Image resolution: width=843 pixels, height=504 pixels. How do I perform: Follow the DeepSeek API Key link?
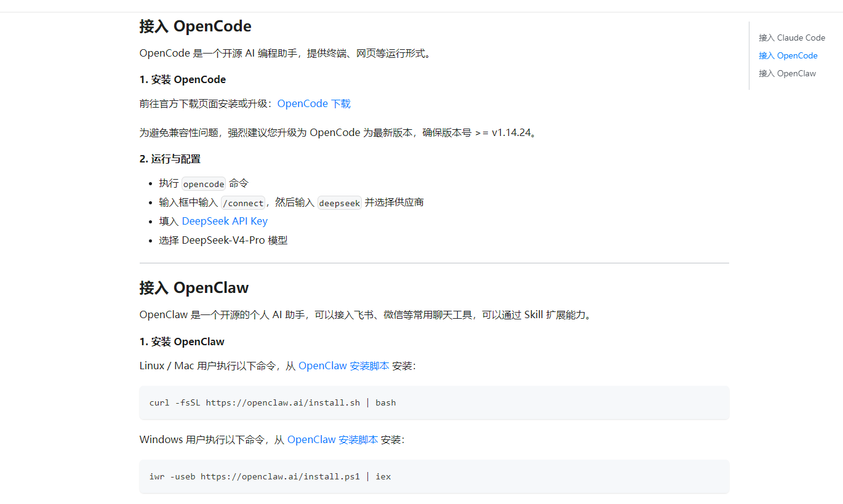pyautogui.click(x=225, y=221)
